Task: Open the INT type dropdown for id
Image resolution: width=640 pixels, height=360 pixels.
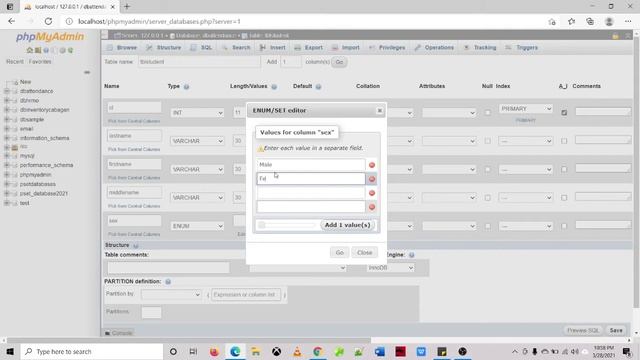Action: [x=197, y=113]
